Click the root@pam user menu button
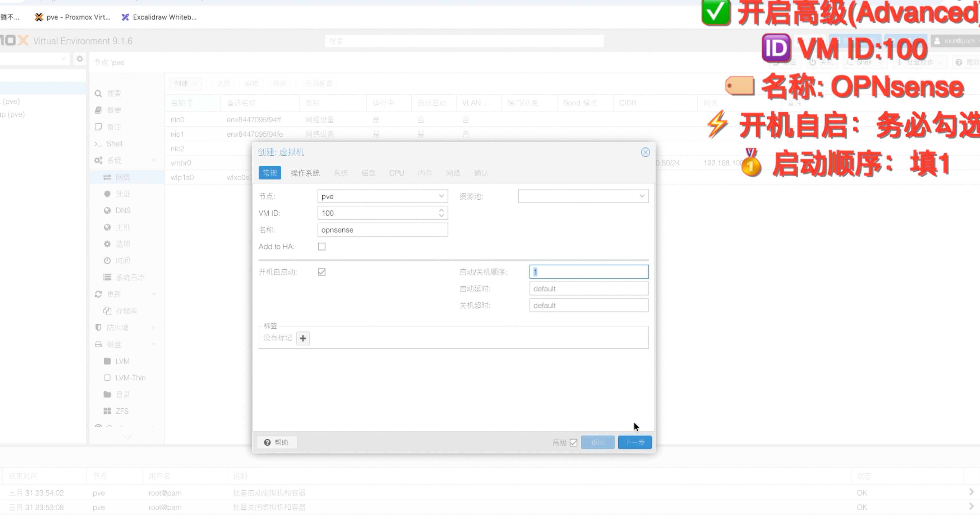 pyautogui.click(x=956, y=41)
